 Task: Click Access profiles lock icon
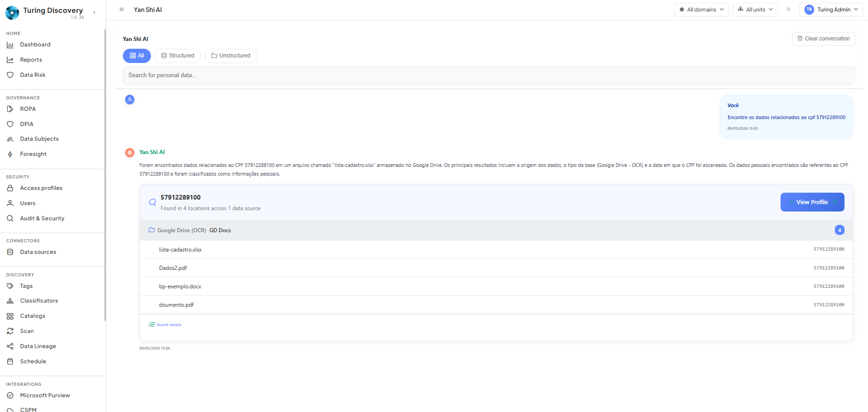[x=10, y=188]
